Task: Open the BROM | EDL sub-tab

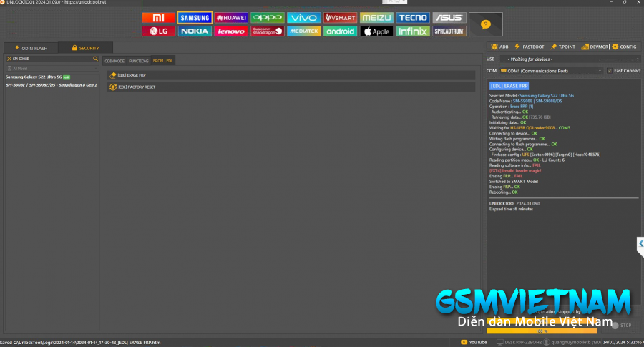Action: pos(162,61)
